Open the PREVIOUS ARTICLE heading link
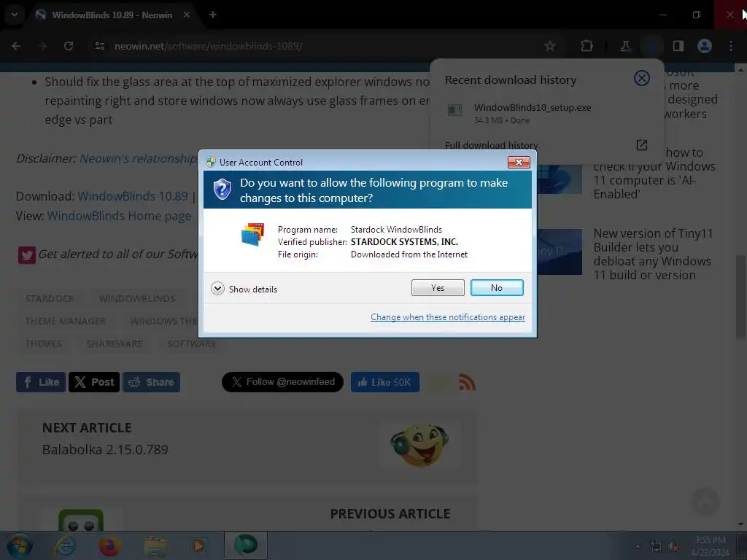The width and height of the screenshot is (747, 560). tap(390, 514)
